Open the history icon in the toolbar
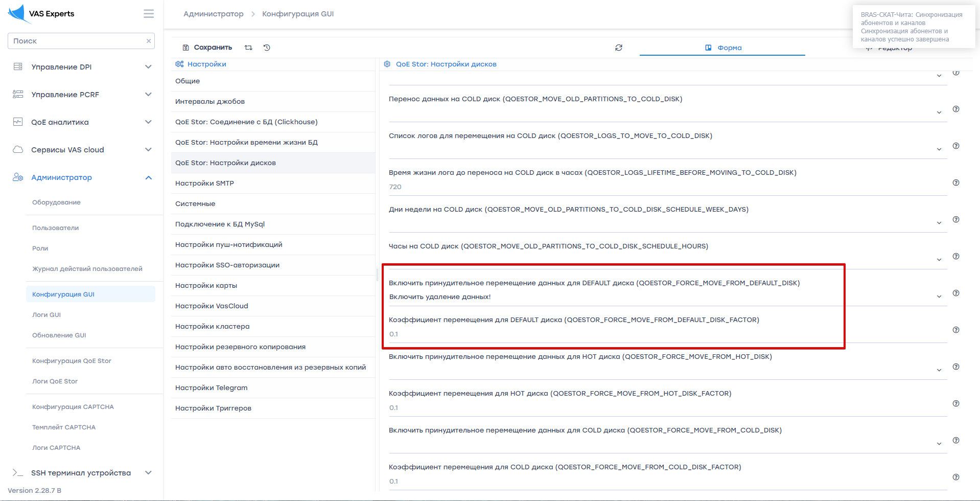Viewport: 980px width, 501px height. coord(267,48)
